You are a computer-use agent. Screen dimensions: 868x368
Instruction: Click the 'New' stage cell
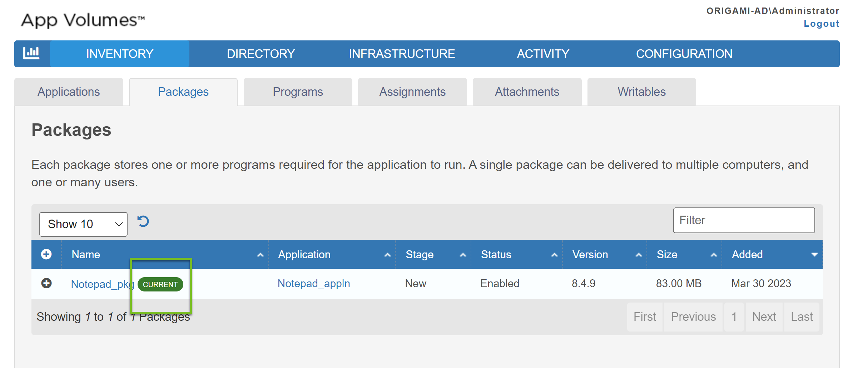point(416,284)
